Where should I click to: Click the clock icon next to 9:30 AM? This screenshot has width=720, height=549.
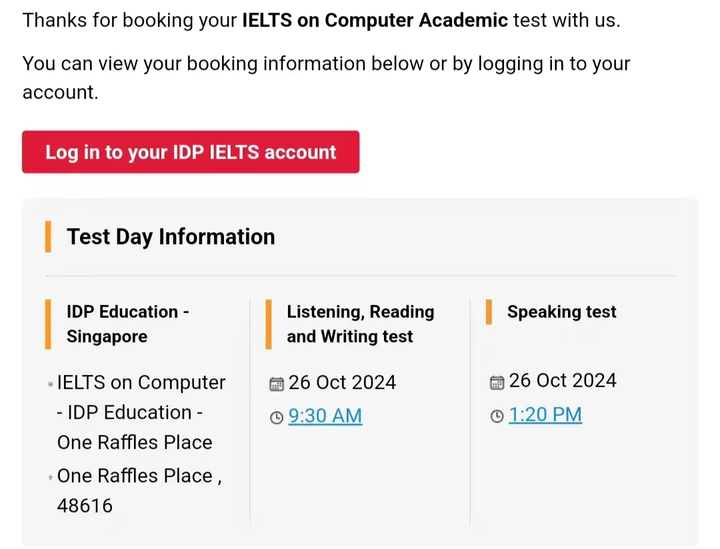277,417
